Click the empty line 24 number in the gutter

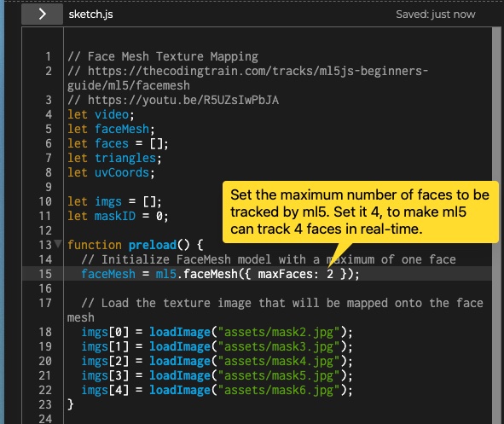pos(45,419)
